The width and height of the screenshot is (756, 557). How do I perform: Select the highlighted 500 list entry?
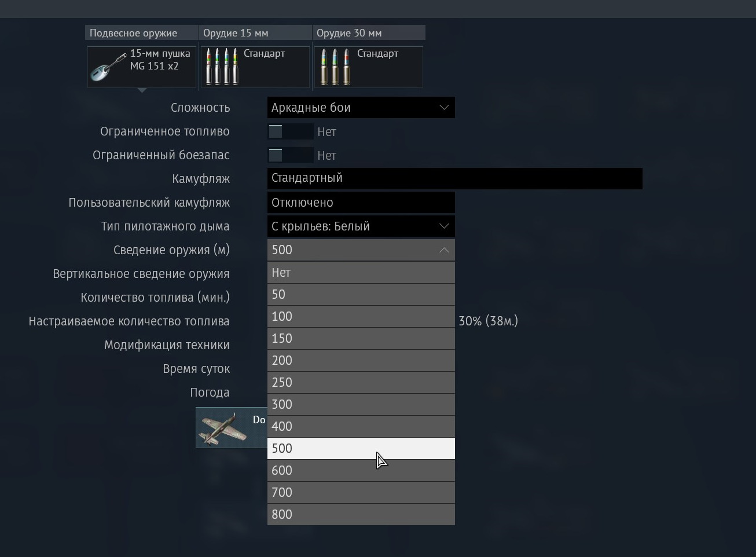(361, 448)
